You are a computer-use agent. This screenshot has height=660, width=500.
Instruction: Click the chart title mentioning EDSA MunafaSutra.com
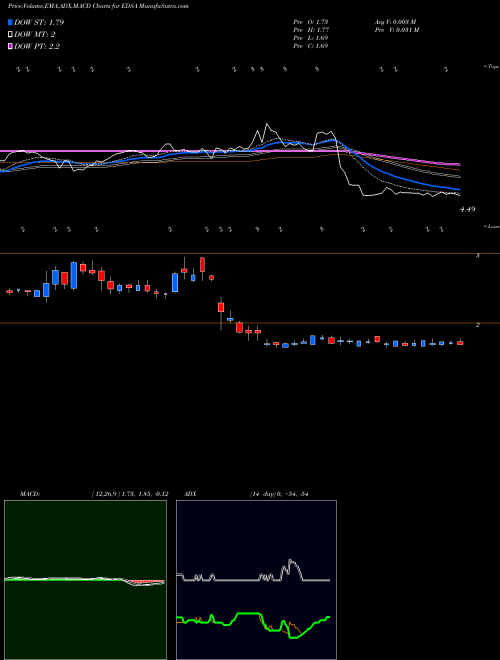point(98,6)
